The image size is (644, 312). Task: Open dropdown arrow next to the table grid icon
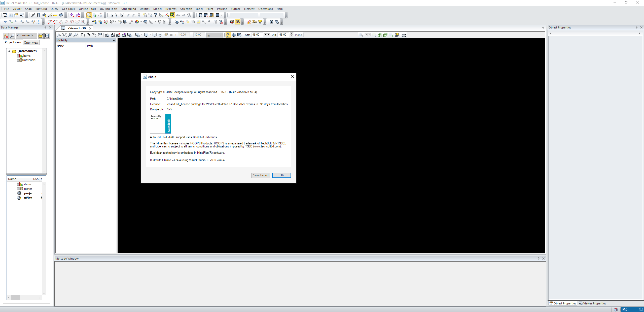pos(222,15)
